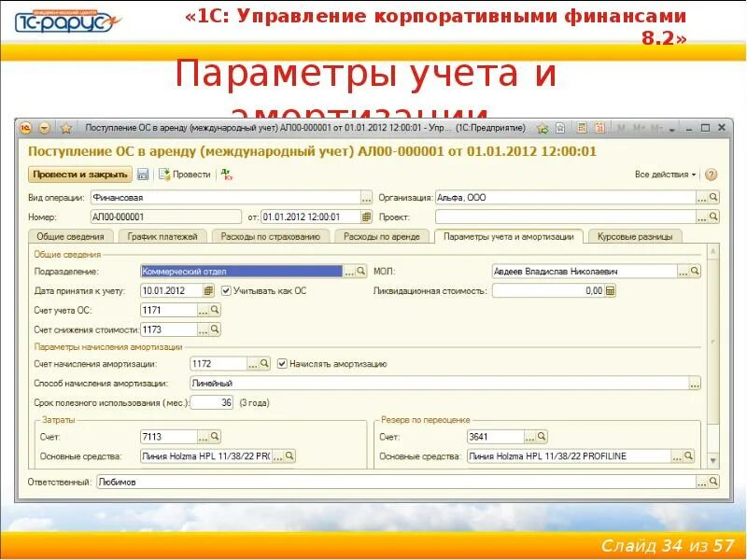Click magnifier next to Счет начисления амортизации

coord(264,363)
